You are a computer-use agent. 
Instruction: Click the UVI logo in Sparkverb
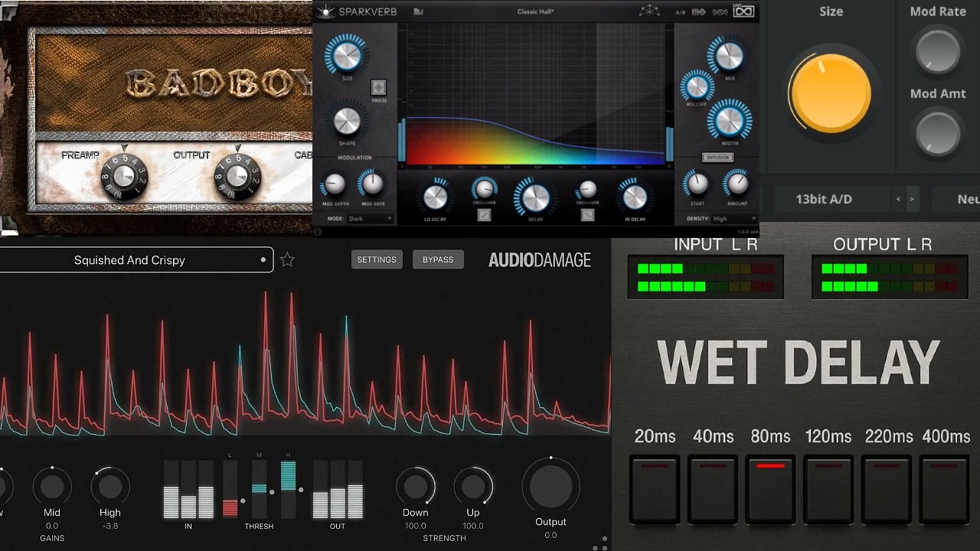point(743,11)
